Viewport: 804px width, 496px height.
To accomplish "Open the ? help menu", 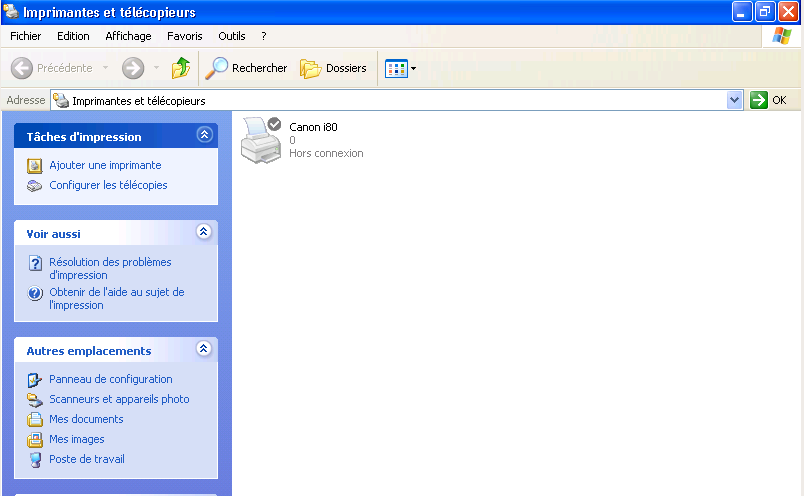I will (x=264, y=36).
